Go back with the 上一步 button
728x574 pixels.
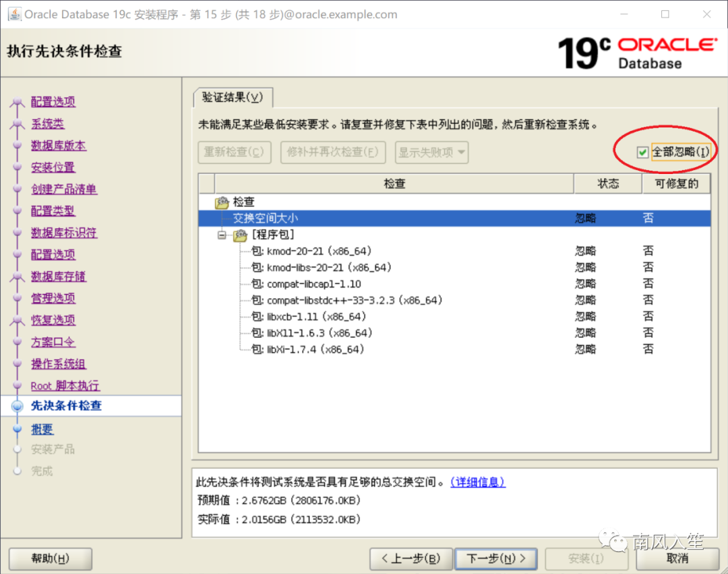pyautogui.click(x=411, y=558)
